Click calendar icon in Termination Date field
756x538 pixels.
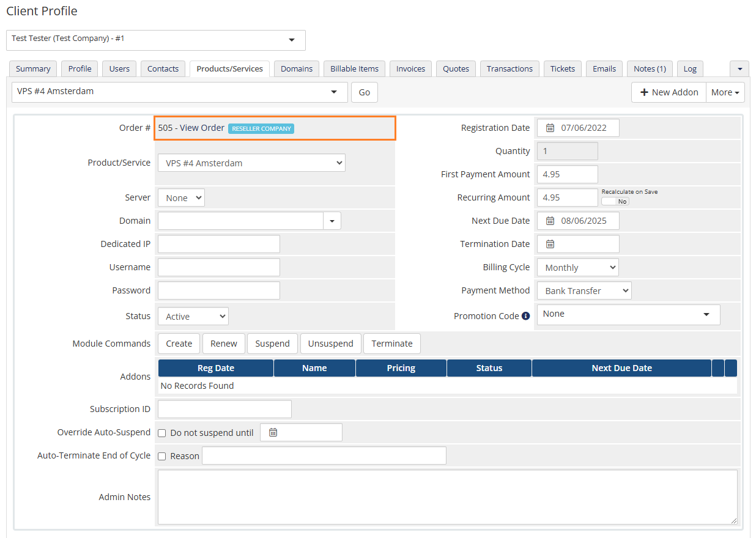click(550, 244)
